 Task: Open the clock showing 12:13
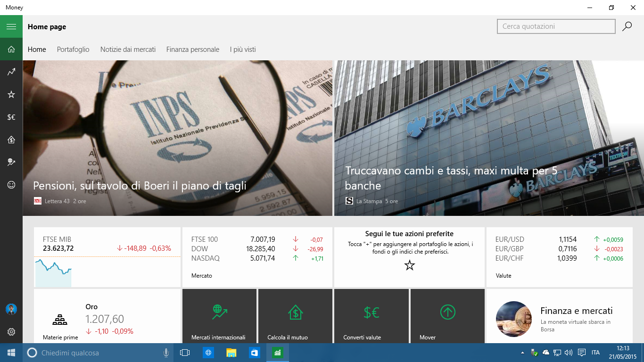pos(623,353)
